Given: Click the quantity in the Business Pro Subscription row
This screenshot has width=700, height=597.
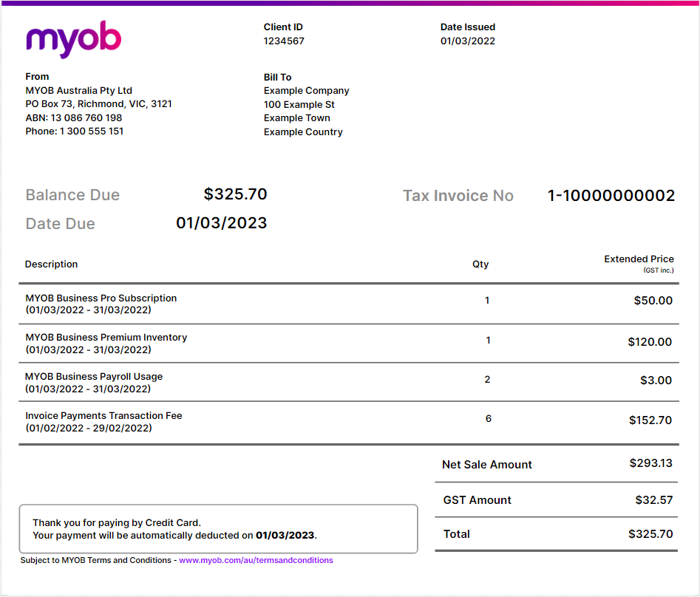Looking at the screenshot, I should tap(487, 301).
